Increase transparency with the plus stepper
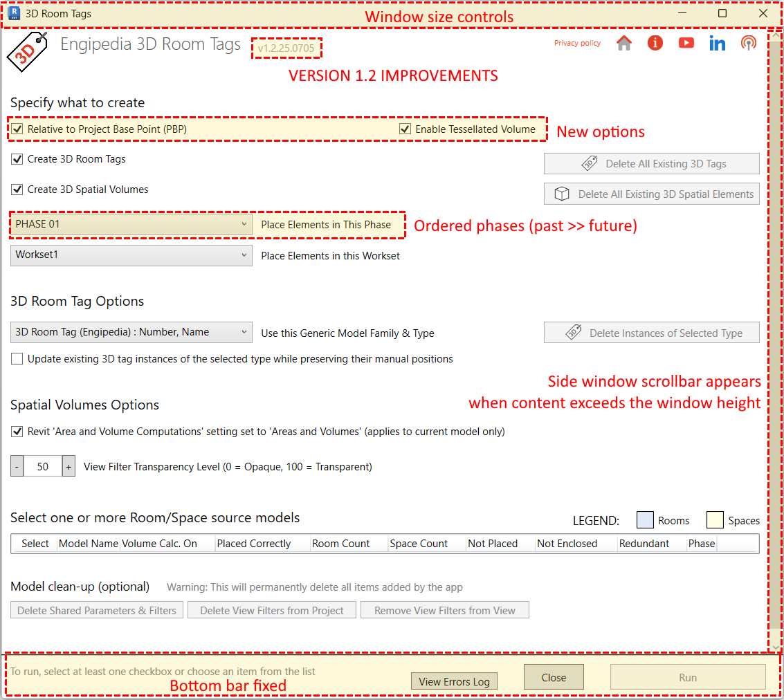The height and width of the screenshot is (700, 784). (x=68, y=466)
